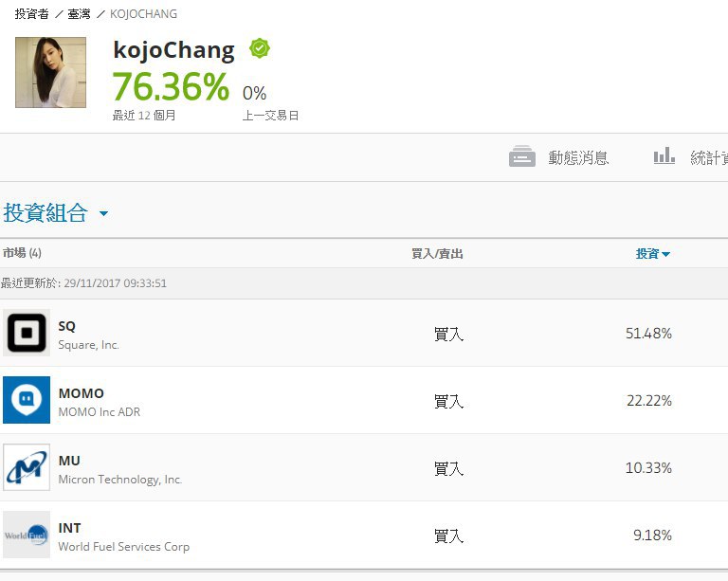Open kojoChang's profile photo

tap(50, 72)
